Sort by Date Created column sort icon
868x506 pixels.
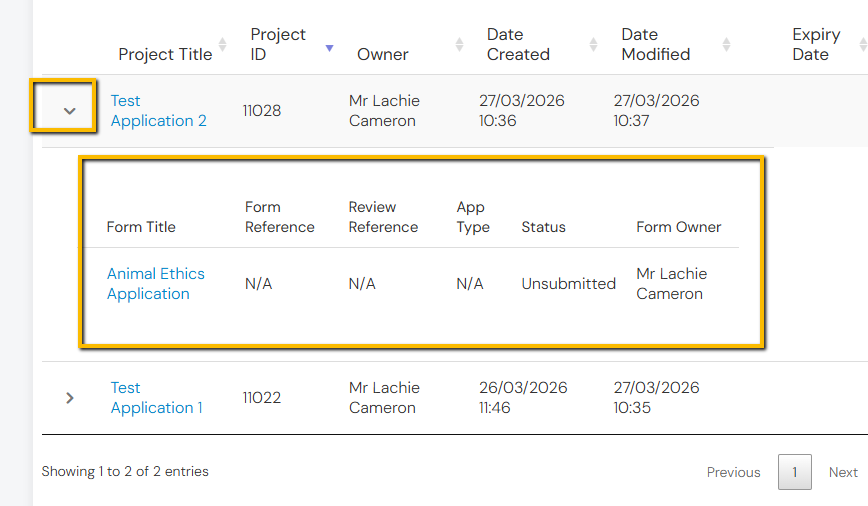point(594,44)
